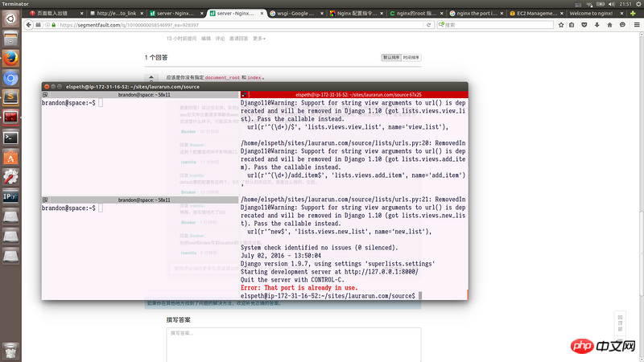Open the session gear menu in top panel
Image resolution: width=644 pixels, height=362 pixels.
click(x=638, y=4)
